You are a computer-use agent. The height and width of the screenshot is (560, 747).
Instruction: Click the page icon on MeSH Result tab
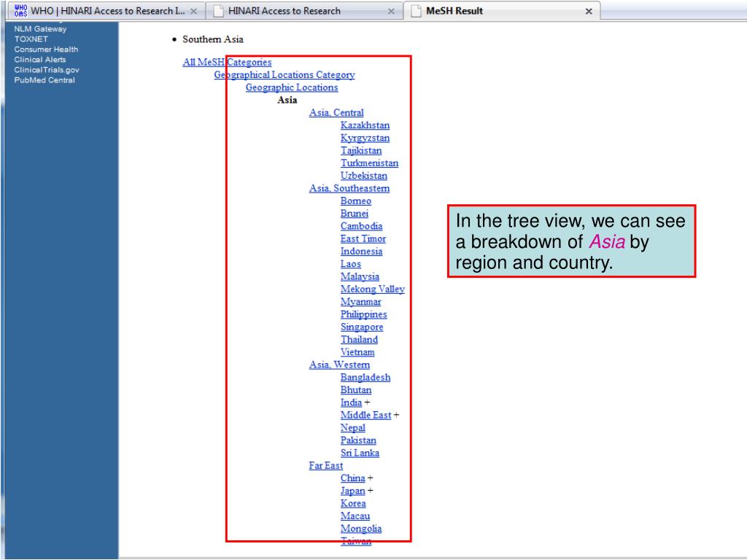pos(416,10)
